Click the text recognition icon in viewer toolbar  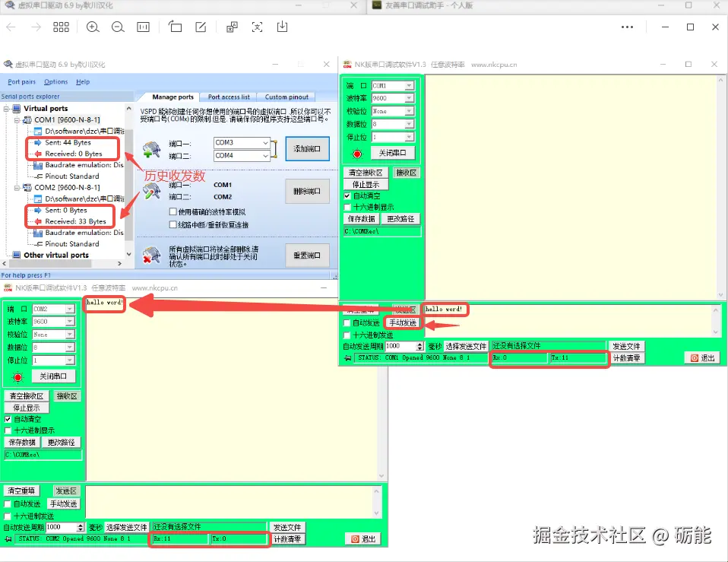tap(232, 27)
